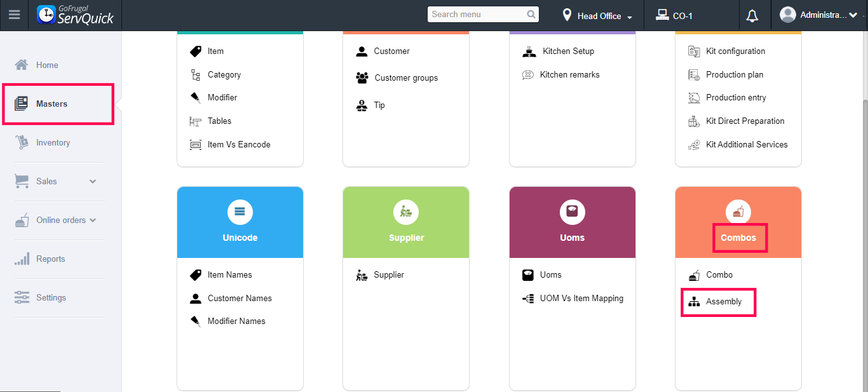The height and width of the screenshot is (392, 868).
Task: Open the Head Office location dropdown
Action: [x=598, y=16]
